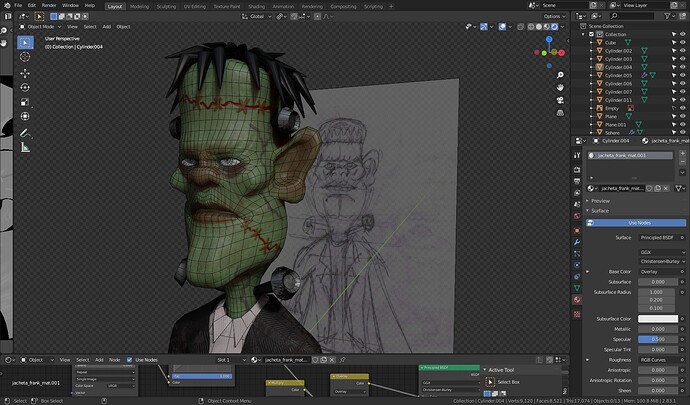Image resolution: width=690 pixels, height=405 pixels.
Task: Open the Object Data green triangle tab
Action: coord(577,288)
